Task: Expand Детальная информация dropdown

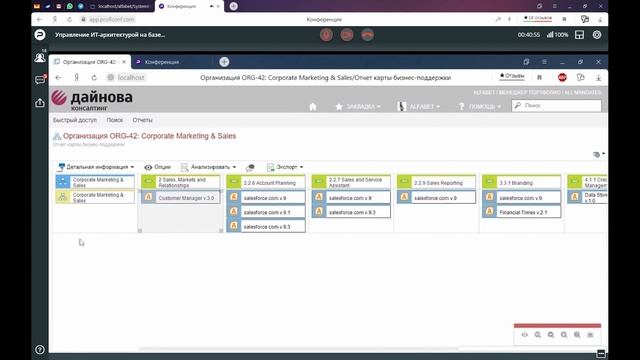Action: pyautogui.click(x=96, y=167)
